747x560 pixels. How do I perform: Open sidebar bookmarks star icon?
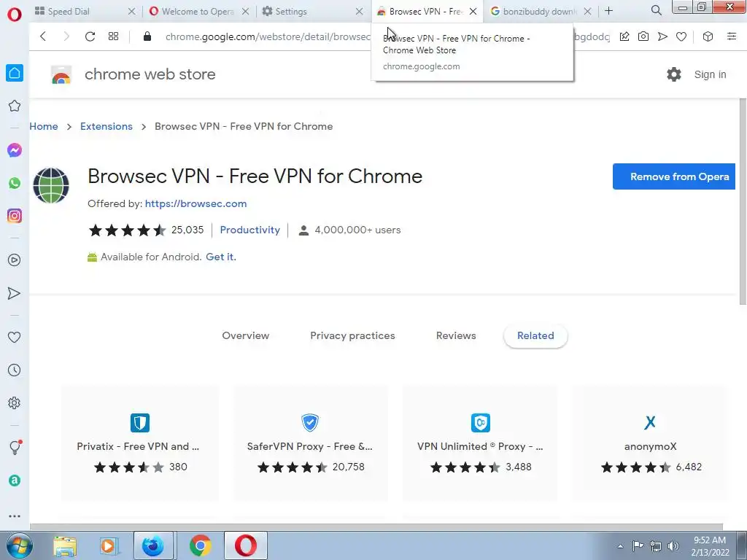tap(15, 106)
